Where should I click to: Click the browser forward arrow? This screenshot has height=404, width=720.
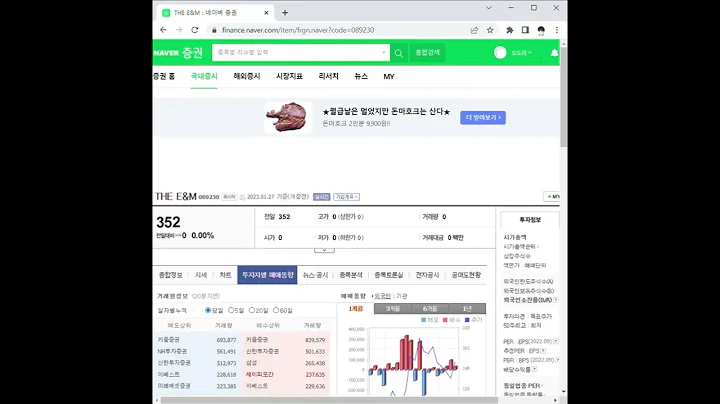click(x=179, y=30)
